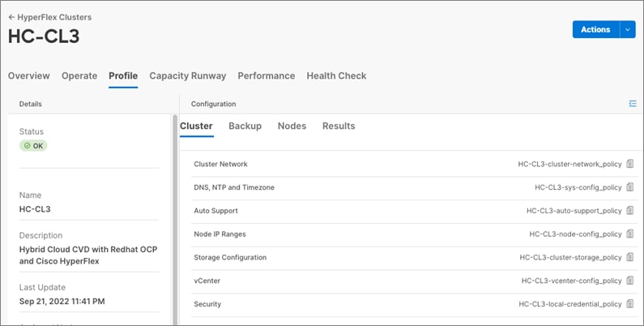The width and height of the screenshot is (644, 326).
Task: View the HC-CL3-node-config_policy details icon
Action: pyautogui.click(x=630, y=234)
